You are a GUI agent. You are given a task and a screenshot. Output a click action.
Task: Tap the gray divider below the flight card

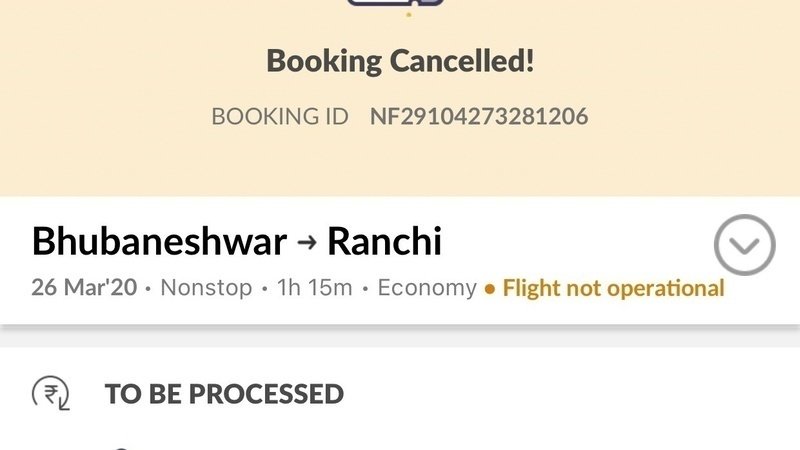400,337
